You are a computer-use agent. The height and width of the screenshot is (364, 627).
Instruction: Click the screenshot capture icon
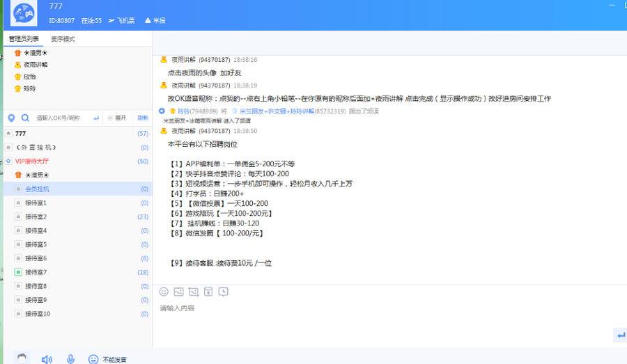193,292
